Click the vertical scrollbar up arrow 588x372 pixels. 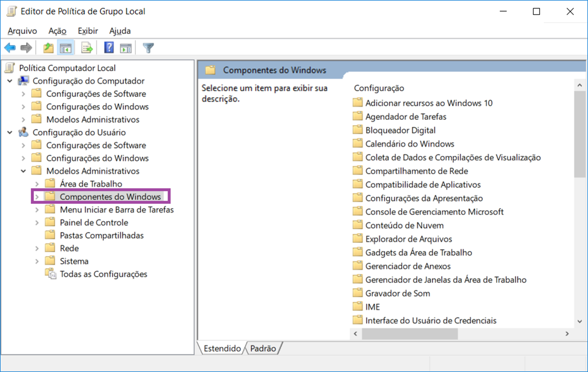coord(580,85)
